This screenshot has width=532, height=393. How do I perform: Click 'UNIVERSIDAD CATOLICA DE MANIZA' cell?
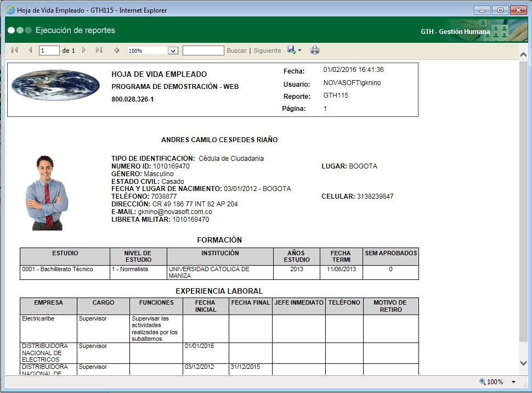220,272
